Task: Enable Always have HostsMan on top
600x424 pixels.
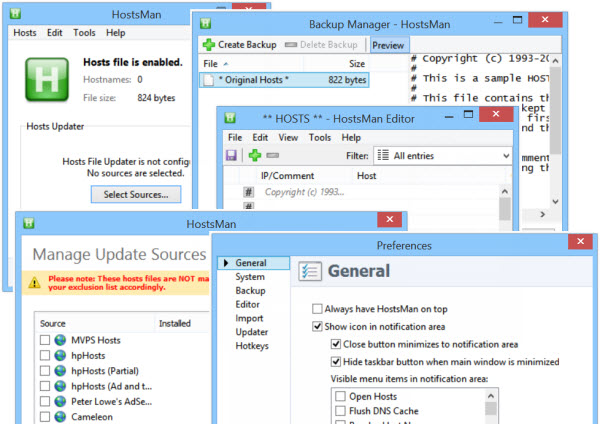Action: [x=317, y=308]
